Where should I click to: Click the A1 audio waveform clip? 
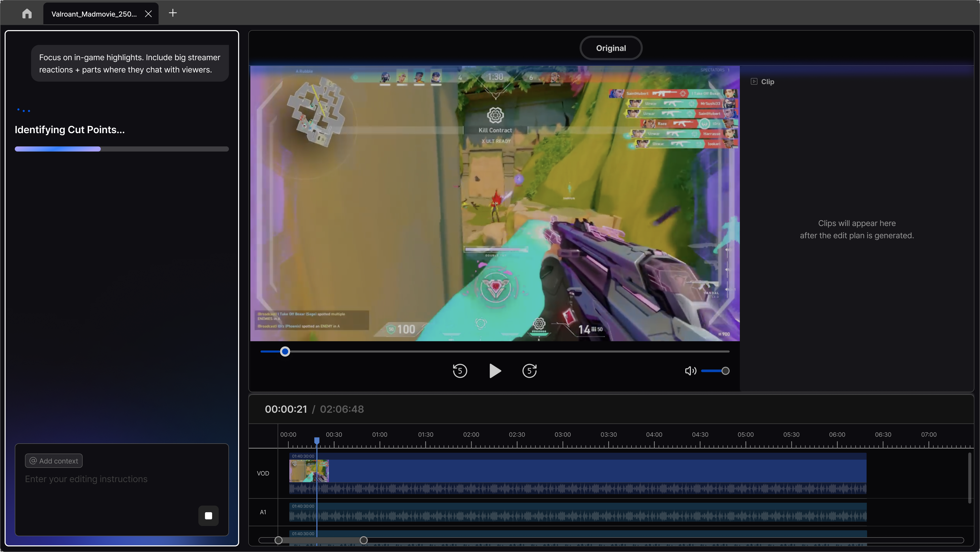(578, 512)
